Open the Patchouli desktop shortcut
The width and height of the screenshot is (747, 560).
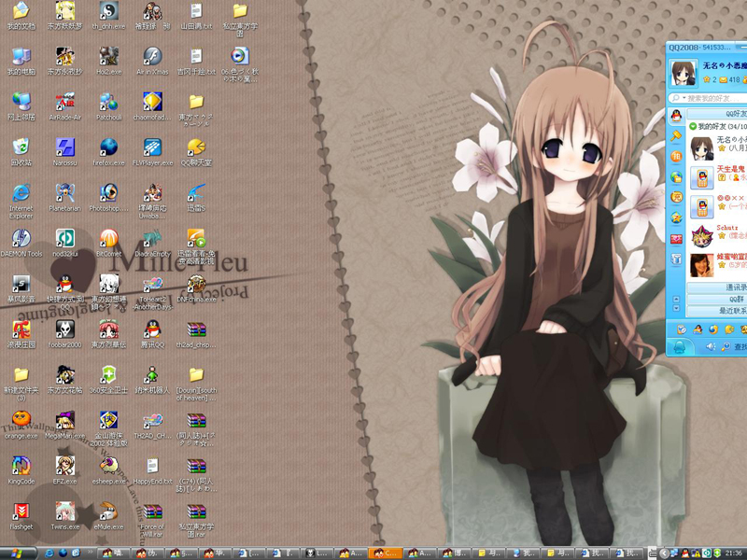tap(108, 107)
